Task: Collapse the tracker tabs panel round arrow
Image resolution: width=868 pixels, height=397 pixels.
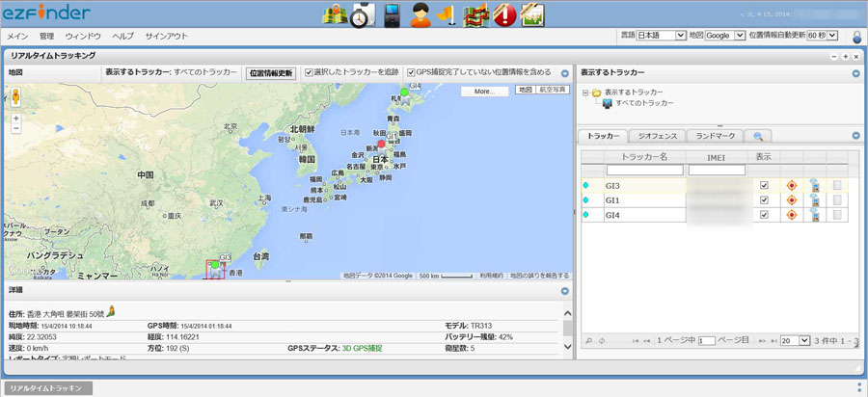Action: click(x=856, y=136)
